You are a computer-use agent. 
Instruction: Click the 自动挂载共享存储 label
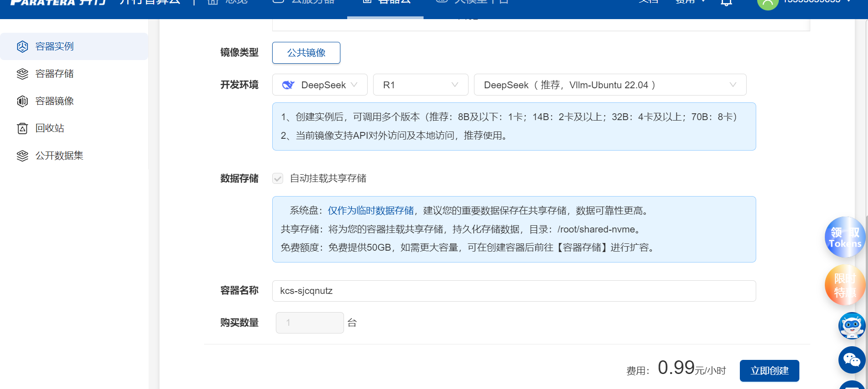point(328,178)
